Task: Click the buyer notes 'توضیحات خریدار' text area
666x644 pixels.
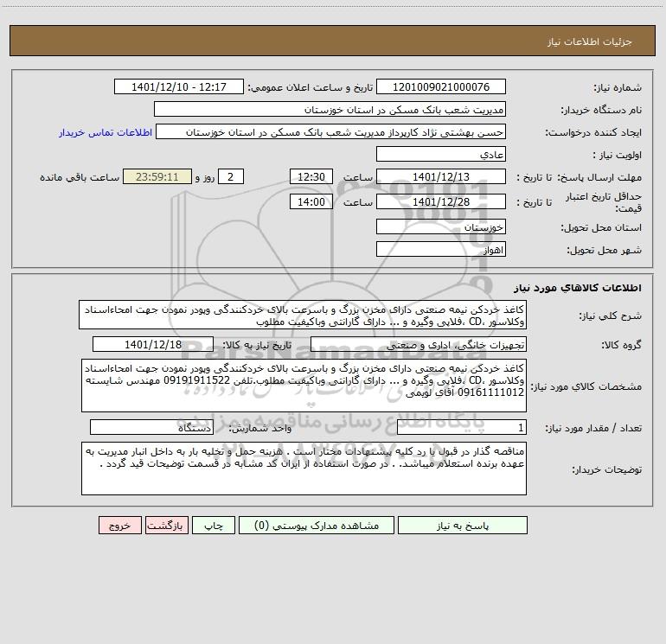Action: (304, 469)
